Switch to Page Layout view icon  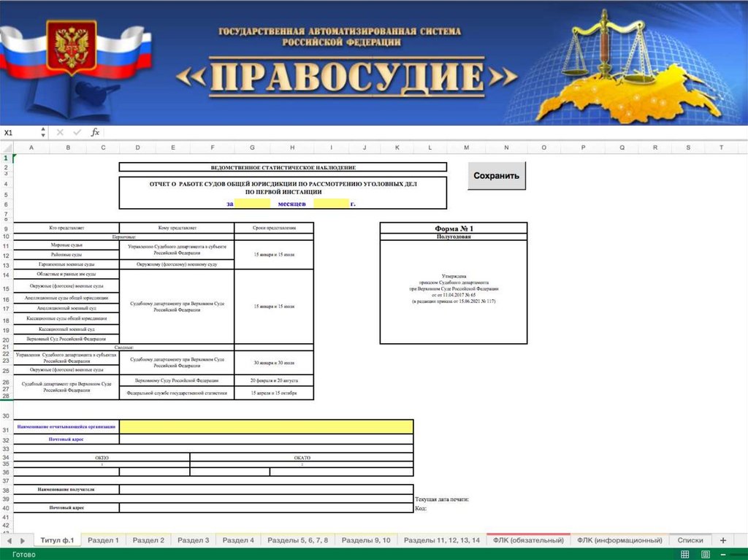click(x=706, y=554)
